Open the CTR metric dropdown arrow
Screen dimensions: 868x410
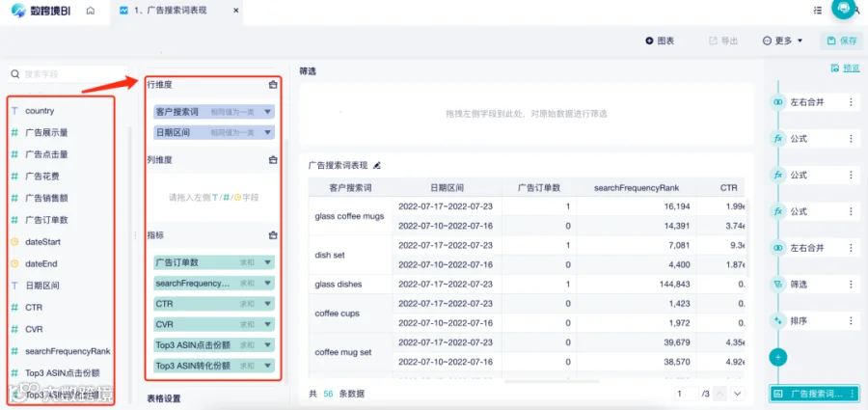click(267, 304)
